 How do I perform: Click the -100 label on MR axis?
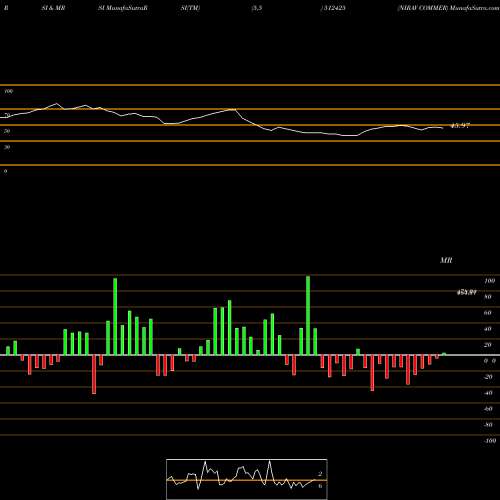[x=490, y=441]
